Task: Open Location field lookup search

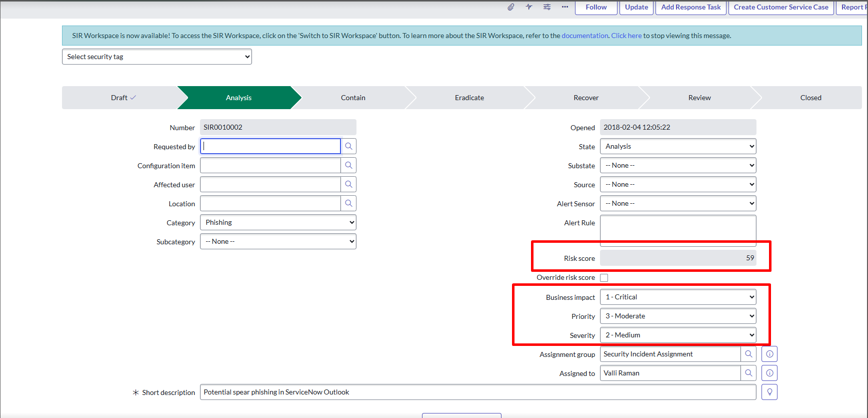Action: click(348, 203)
